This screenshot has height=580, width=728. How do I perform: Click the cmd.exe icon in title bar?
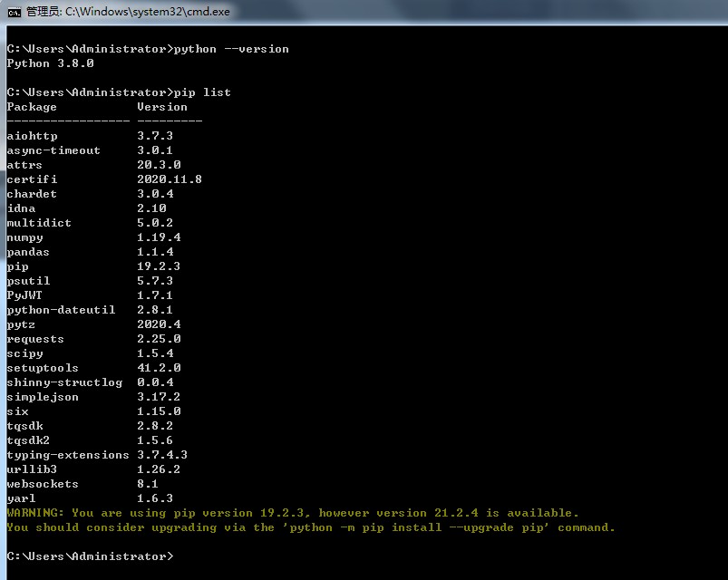point(14,12)
